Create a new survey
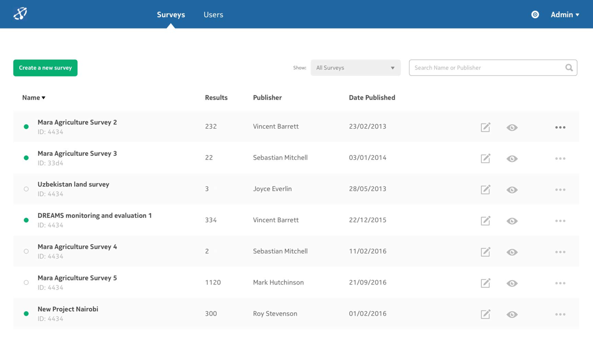 [45, 68]
